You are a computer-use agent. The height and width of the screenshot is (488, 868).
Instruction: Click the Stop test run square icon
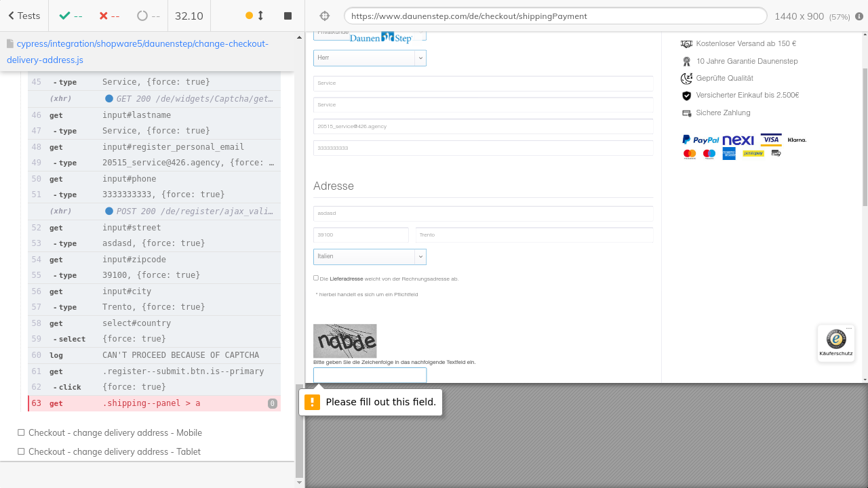288,16
